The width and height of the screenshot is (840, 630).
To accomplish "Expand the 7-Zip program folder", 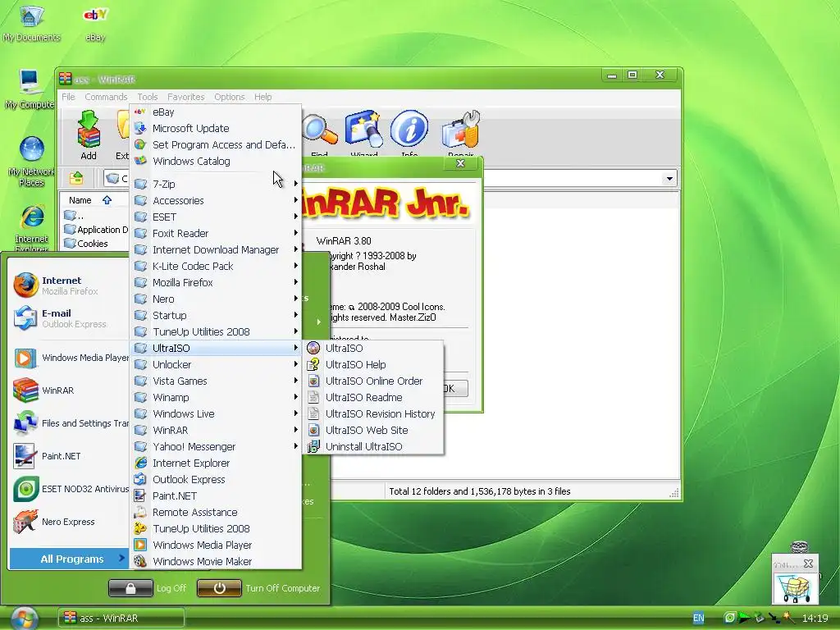I will [x=216, y=184].
